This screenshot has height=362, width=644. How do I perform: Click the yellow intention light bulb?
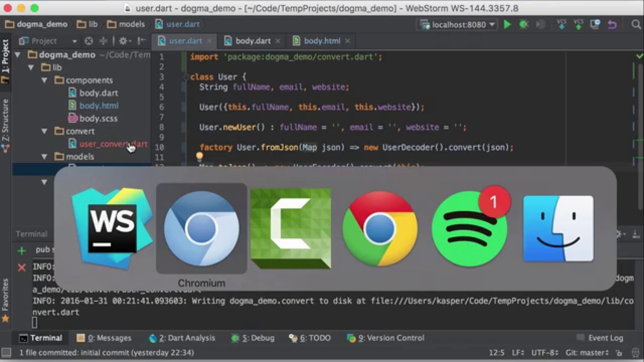coord(199,157)
